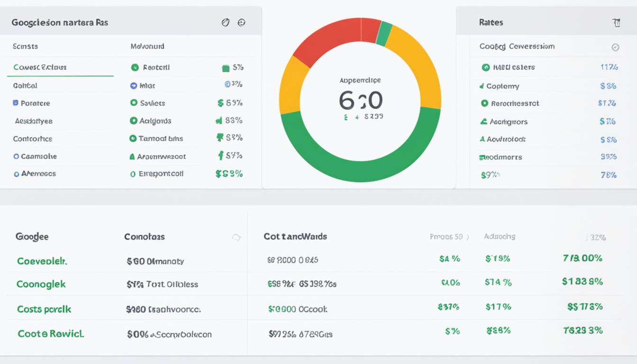Select the blue radio circle beside Caamohe
The width and height of the screenshot is (637, 364).
16,156
